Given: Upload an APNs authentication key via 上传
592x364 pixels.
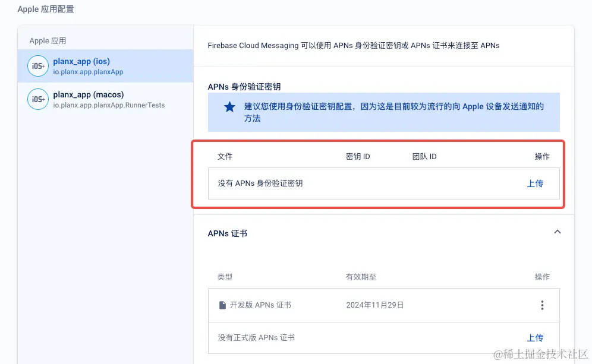Looking at the screenshot, I should (x=535, y=183).
